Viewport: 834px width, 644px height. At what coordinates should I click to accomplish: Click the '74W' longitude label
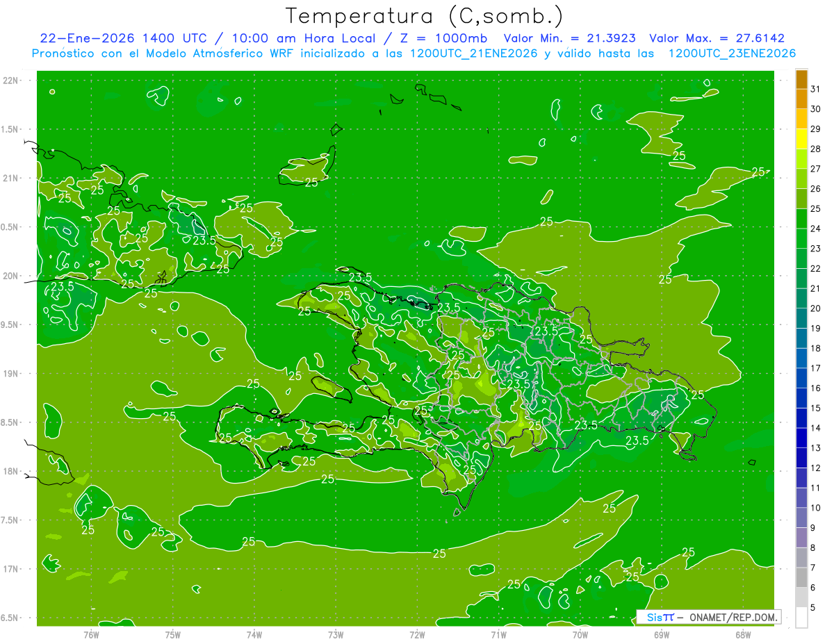tap(254, 635)
